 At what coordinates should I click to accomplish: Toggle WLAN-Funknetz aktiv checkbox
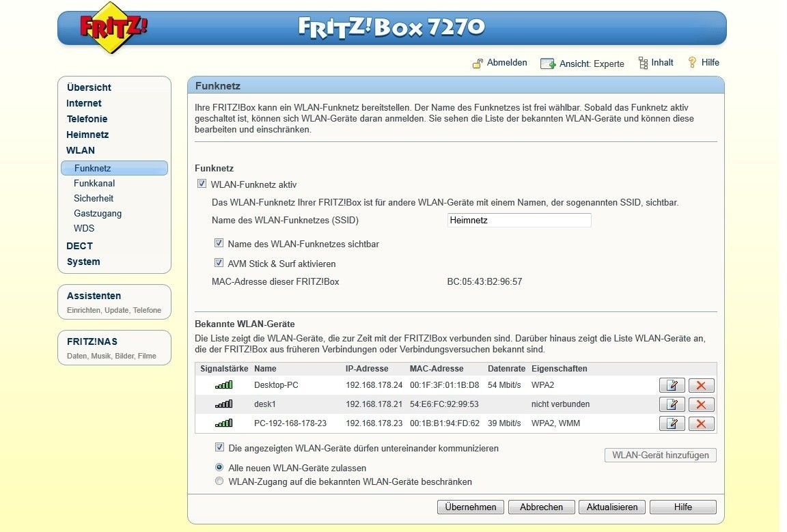tap(202, 184)
